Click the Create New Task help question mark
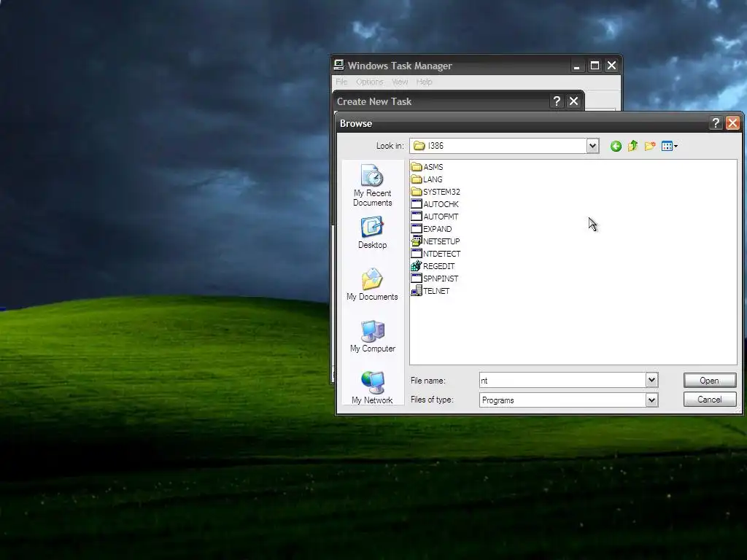Viewport: 747px width, 560px height. 557,101
